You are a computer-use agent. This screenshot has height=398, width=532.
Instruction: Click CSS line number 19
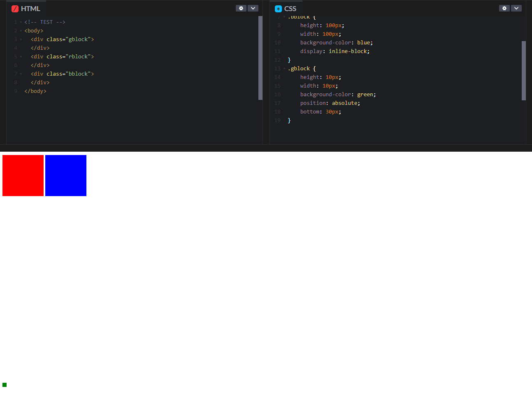tap(277, 120)
